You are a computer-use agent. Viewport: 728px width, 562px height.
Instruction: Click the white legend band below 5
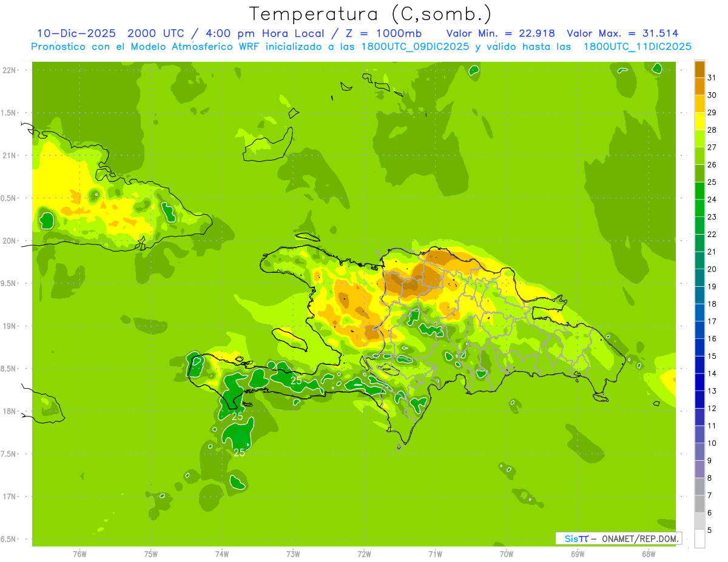tap(699, 539)
